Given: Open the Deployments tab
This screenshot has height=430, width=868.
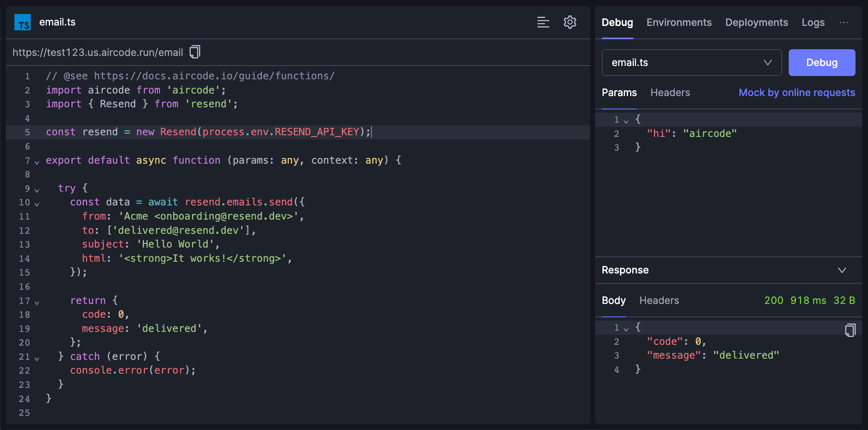Looking at the screenshot, I should tap(757, 23).
